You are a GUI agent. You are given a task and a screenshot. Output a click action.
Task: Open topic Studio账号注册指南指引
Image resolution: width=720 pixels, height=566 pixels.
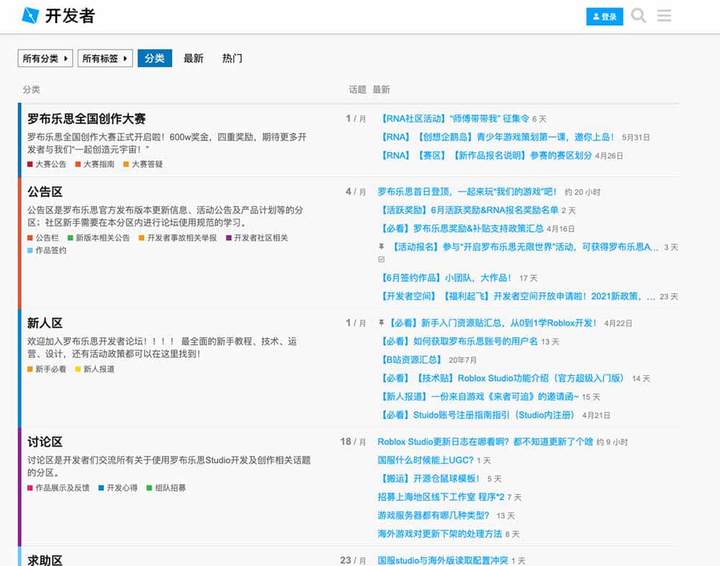point(476,415)
